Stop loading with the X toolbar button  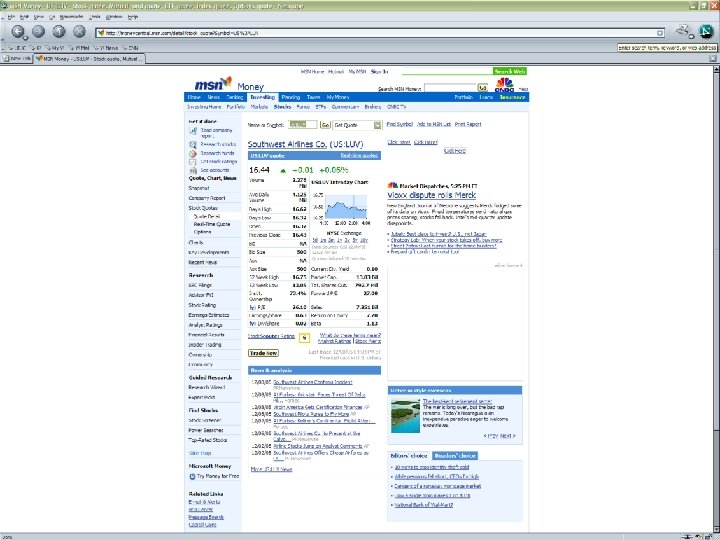[79, 31]
